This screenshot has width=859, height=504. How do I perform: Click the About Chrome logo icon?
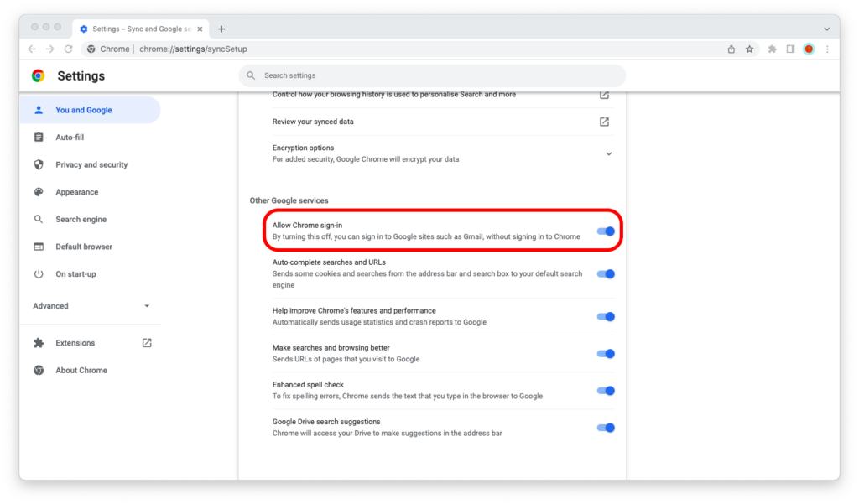[39, 371]
